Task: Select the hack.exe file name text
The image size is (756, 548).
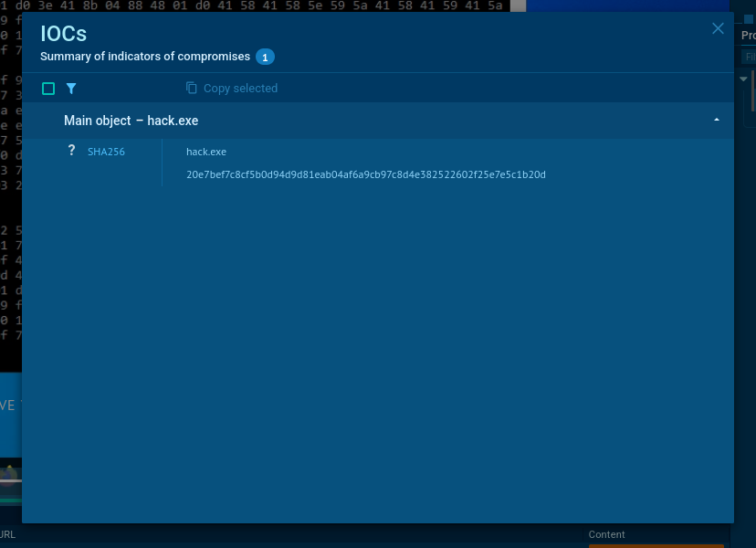Action: (x=206, y=152)
